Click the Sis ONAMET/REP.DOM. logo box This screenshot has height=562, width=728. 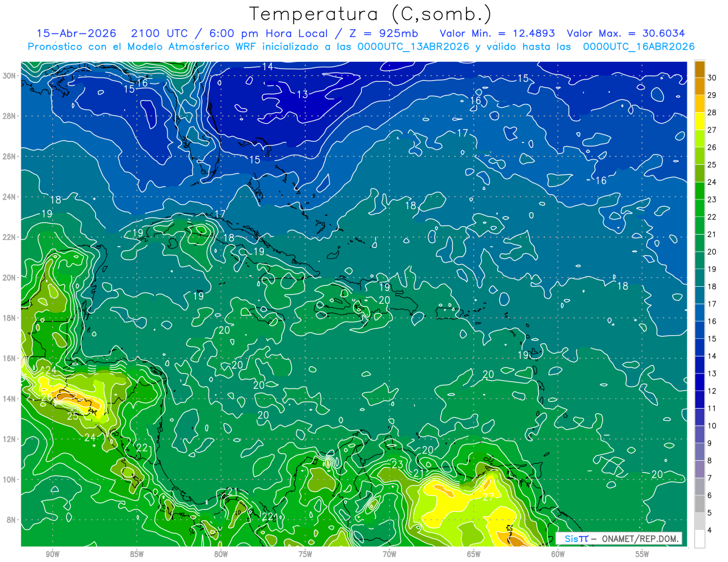619,538
